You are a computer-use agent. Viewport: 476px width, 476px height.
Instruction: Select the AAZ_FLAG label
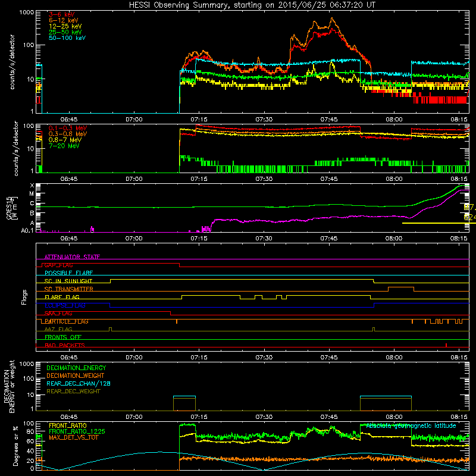[58, 329]
